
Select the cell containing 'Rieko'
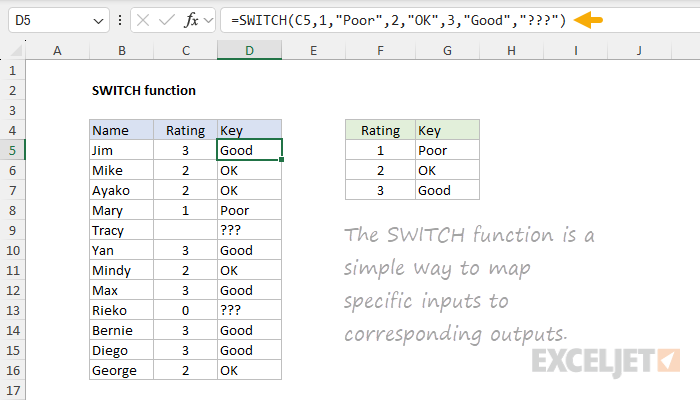tap(121, 310)
